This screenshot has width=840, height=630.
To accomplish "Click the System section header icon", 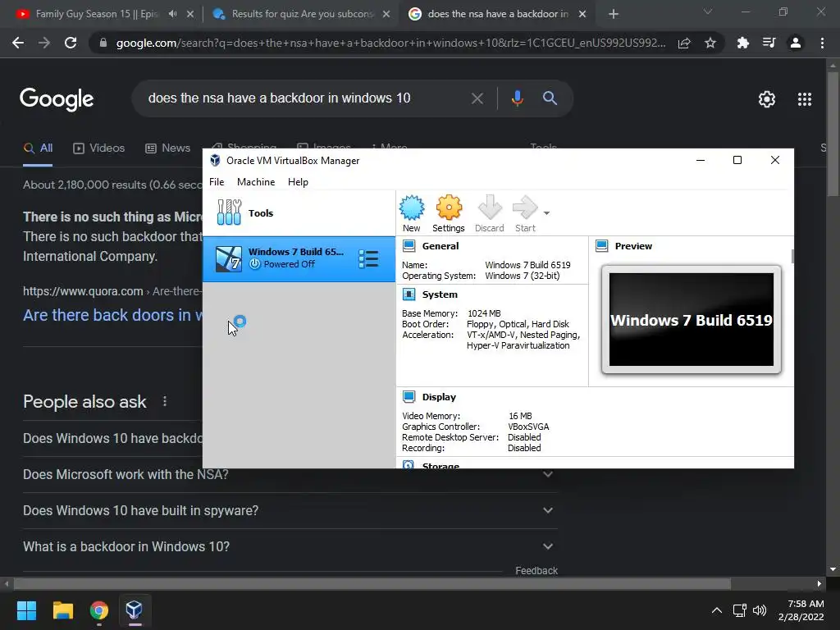I will 409,294.
